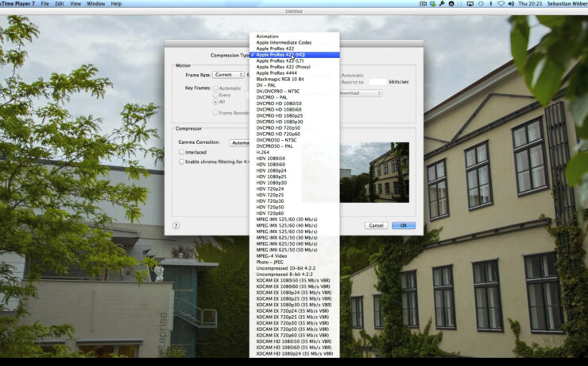The width and height of the screenshot is (588, 366).
Task: Choose Animation from the codec list
Action: tap(294, 37)
